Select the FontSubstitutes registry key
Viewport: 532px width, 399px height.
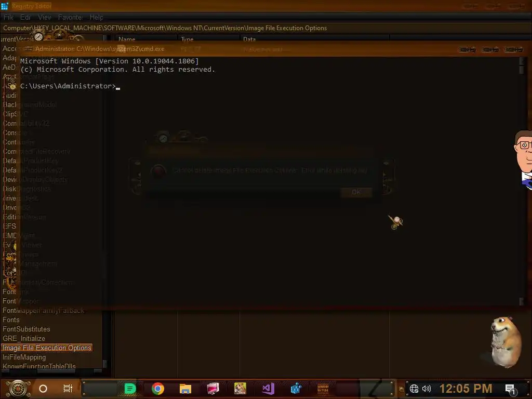(x=26, y=329)
